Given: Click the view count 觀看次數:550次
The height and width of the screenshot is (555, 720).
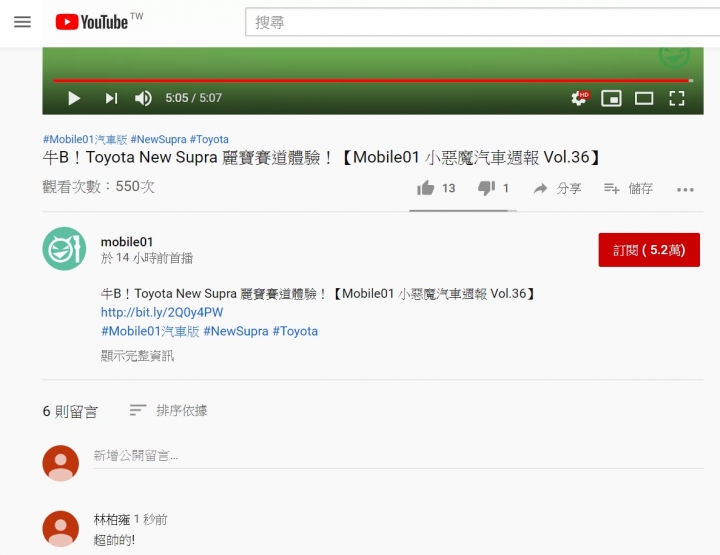Looking at the screenshot, I should (x=99, y=186).
